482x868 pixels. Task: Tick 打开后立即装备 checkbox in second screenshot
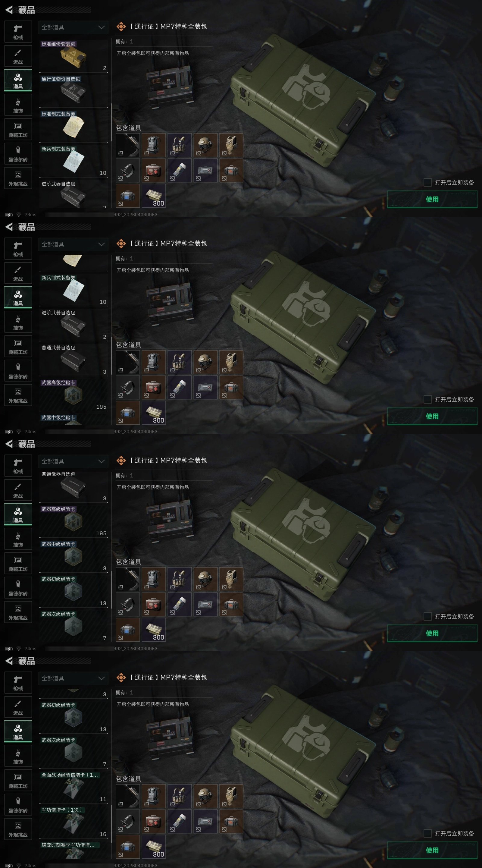(x=427, y=399)
